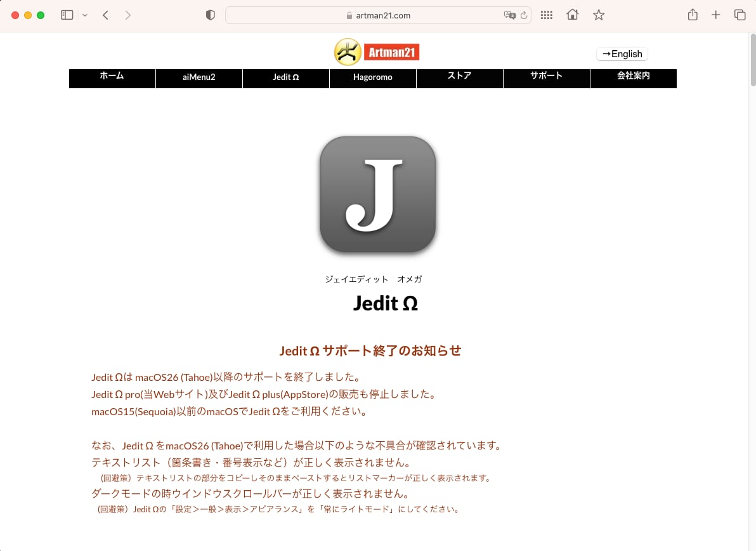The image size is (756, 551).
Task: Select the 会社案内 navigation item
Action: [633, 78]
